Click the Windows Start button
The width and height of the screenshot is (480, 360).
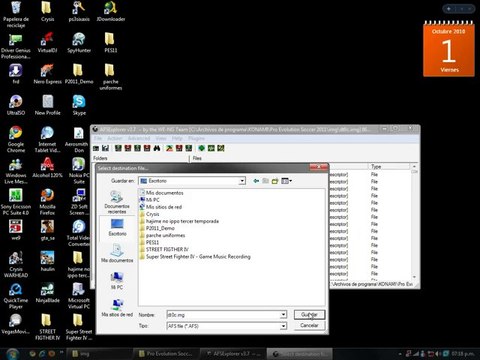12,353
